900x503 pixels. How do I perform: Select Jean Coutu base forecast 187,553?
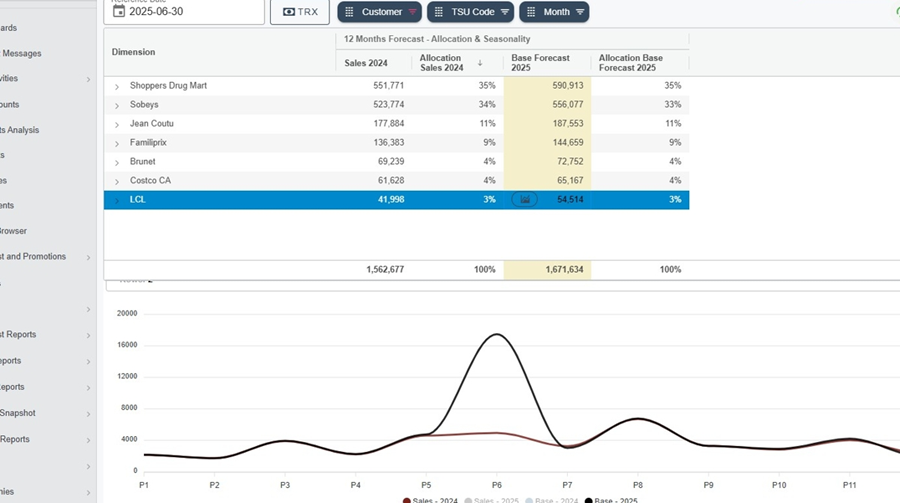[548, 123]
